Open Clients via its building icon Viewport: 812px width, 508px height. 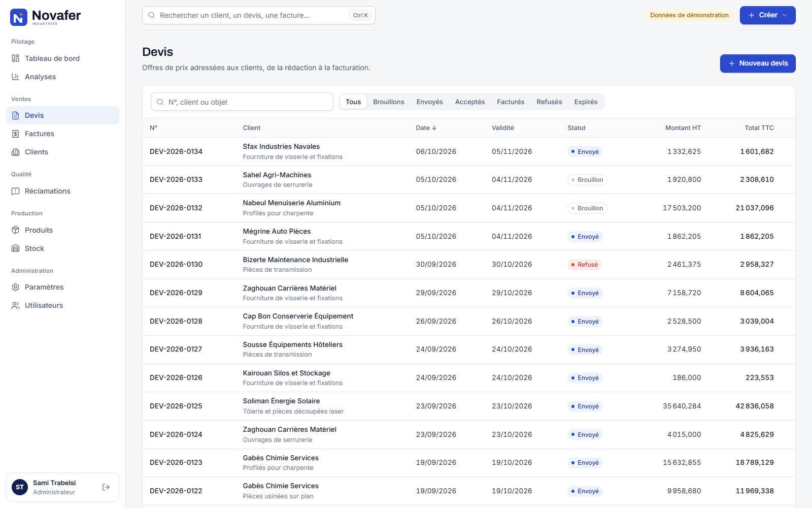[16, 152]
